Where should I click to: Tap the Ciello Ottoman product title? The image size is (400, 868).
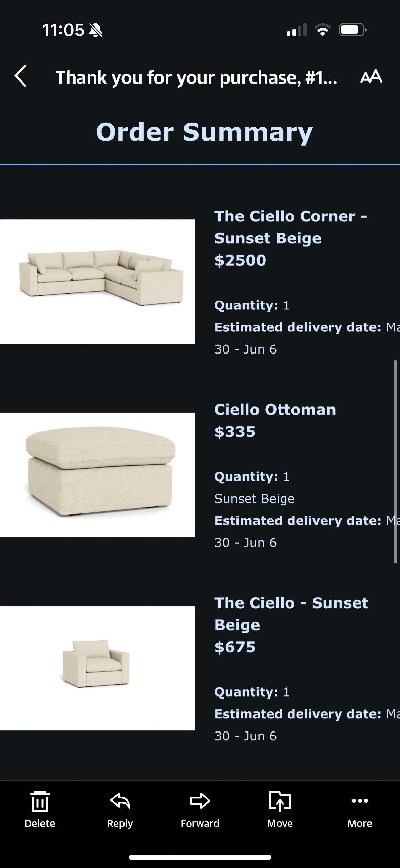click(x=275, y=410)
